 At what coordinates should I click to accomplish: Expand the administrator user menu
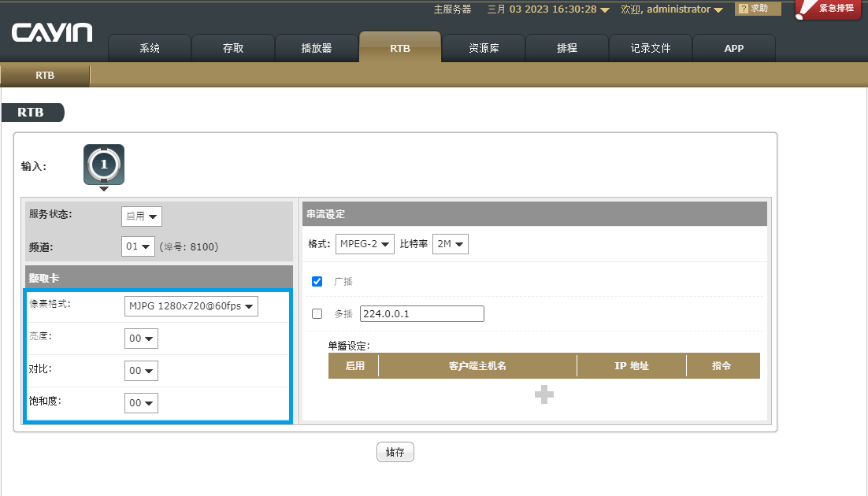coord(672,9)
